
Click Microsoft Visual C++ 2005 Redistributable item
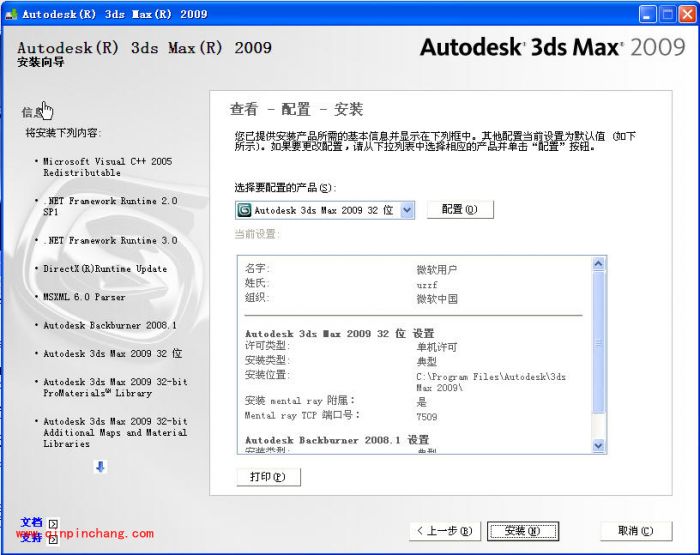(x=107, y=167)
